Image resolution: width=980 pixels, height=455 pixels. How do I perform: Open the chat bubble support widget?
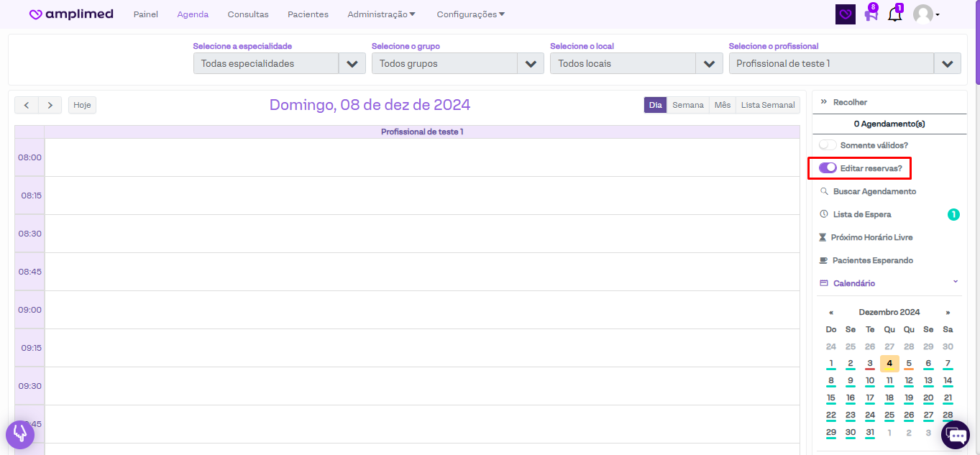coord(956,435)
